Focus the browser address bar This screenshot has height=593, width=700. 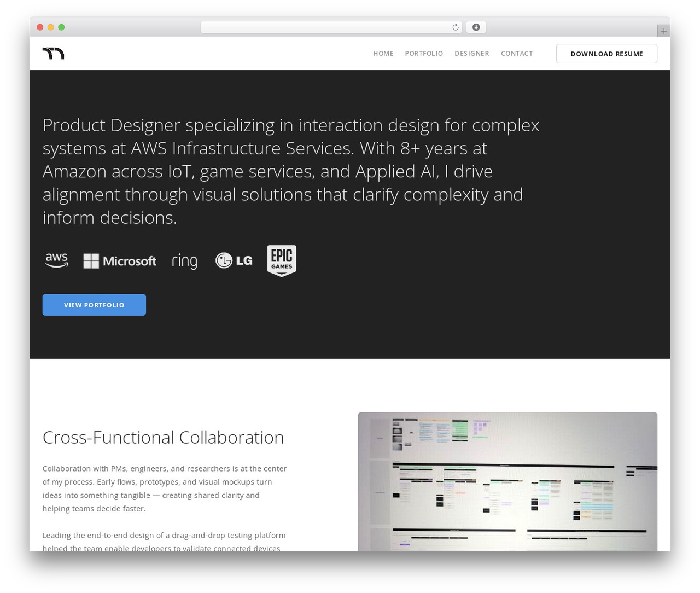tap(331, 27)
